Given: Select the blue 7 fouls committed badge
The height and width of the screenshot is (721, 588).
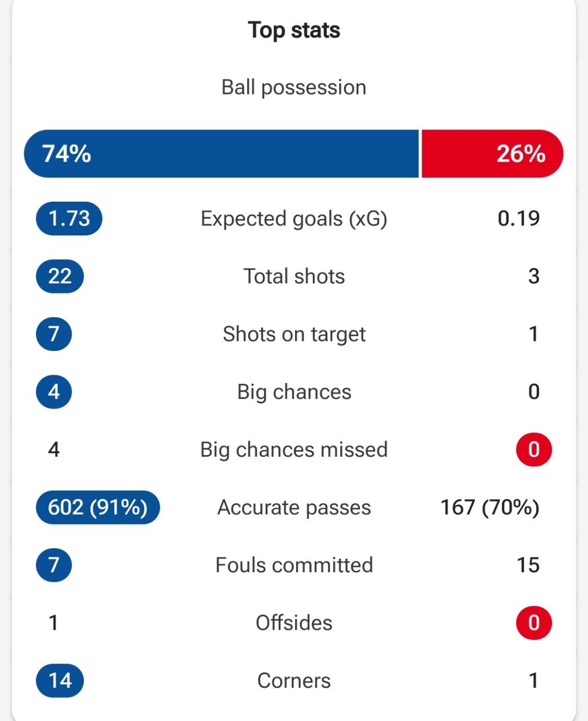Looking at the screenshot, I should (x=54, y=565).
